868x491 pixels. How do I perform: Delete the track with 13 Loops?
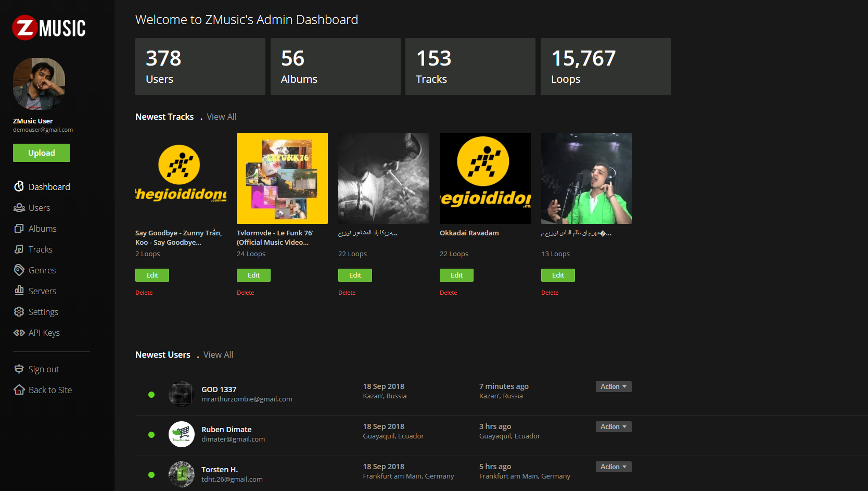[x=550, y=293]
